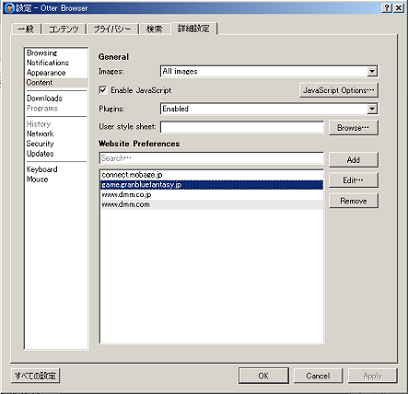Switch to the プライバシー tab

(x=112, y=29)
